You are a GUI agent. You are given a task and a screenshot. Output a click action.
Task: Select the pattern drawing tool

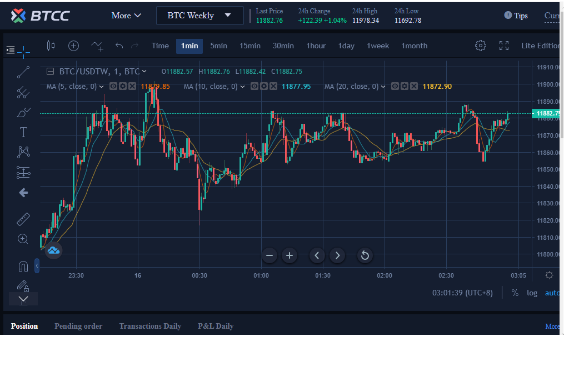click(x=23, y=152)
